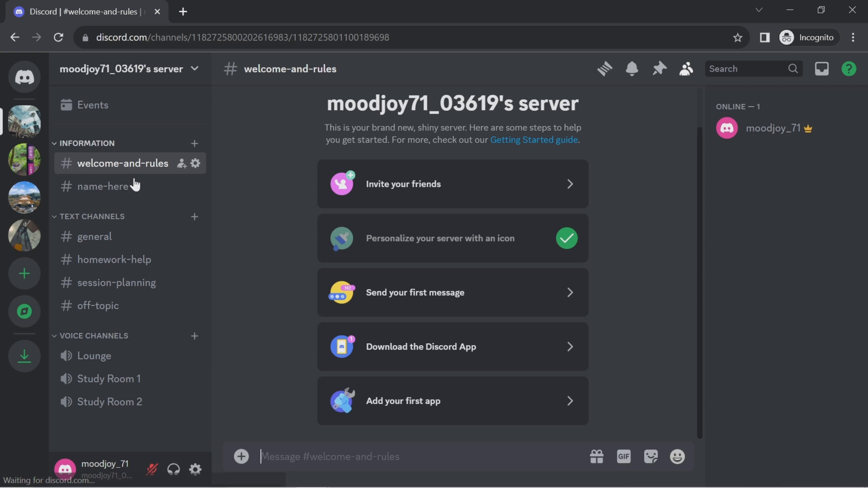The height and width of the screenshot is (488, 868).
Task: Open the Inbox icon in header
Action: 821,69
